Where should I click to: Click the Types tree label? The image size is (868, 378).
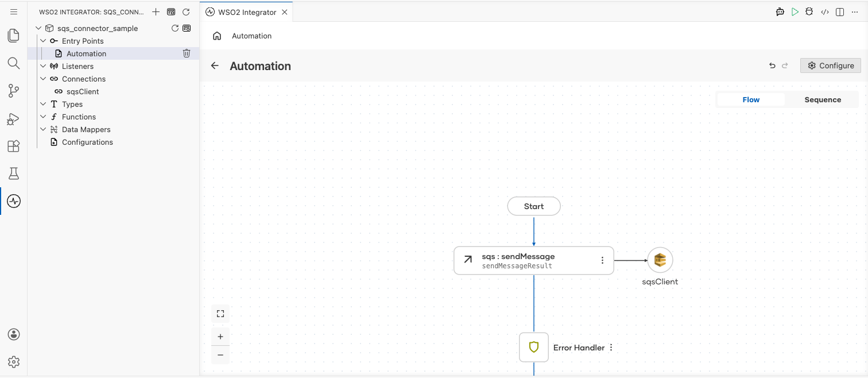[x=72, y=104]
